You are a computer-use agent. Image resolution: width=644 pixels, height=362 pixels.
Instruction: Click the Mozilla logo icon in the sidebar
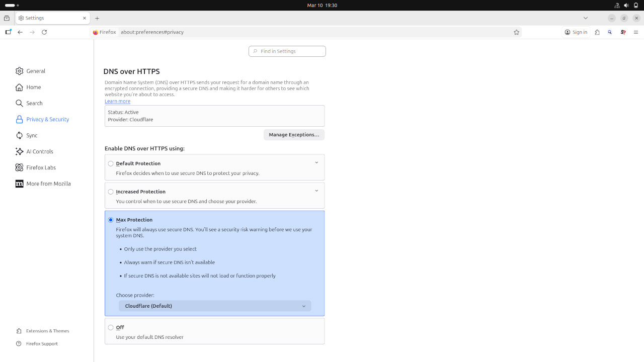[19, 184]
